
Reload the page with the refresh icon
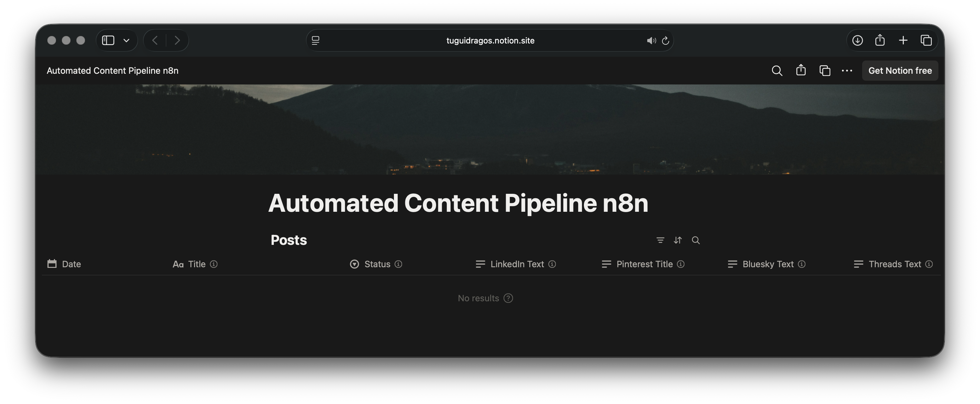click(666, 40)
